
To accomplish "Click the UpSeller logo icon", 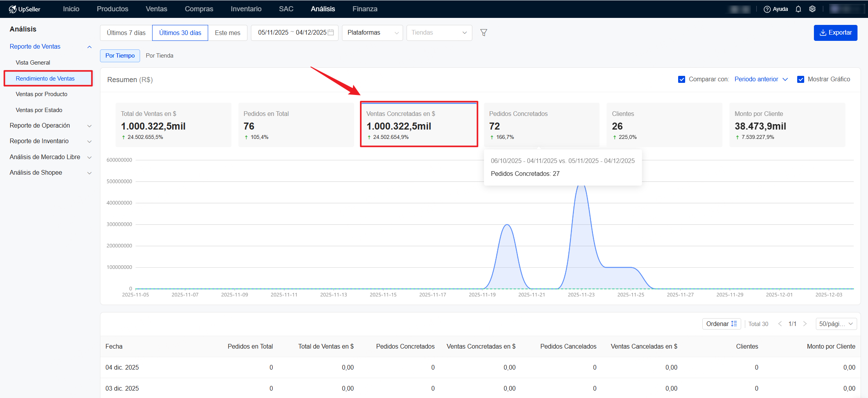I will click(13, 9).
